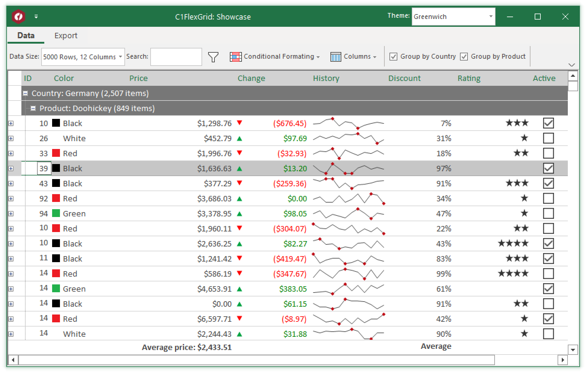Viewport: 588px width, 375px height.
Task: Click the red C1 application logo
Action: [x=18, y=17]
